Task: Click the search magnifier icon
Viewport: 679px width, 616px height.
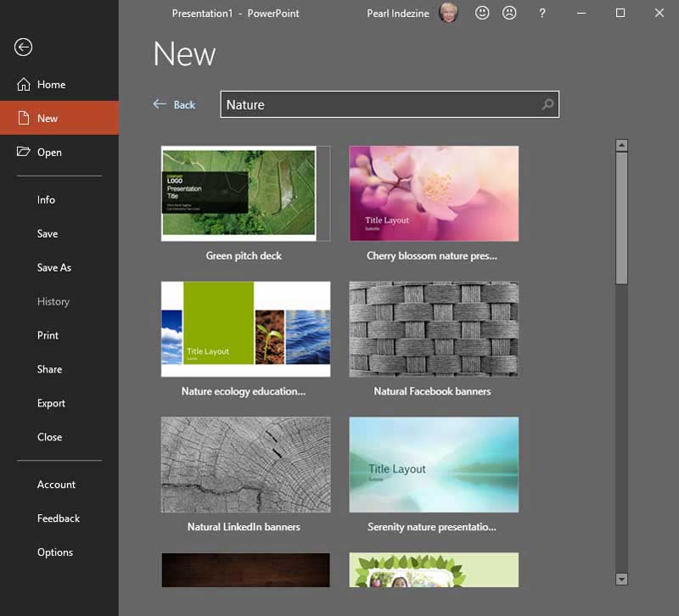Action: [544, 104]
